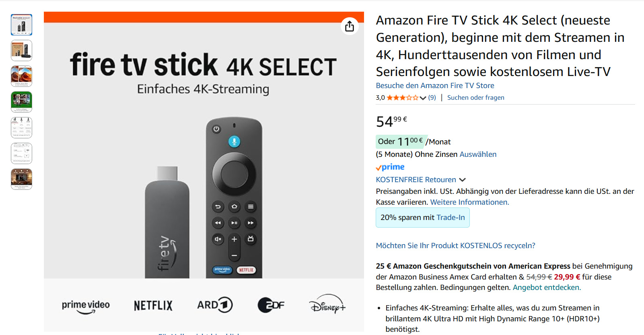
Task: Open the 9 customer reviews link
Action: tap(432, 98)
